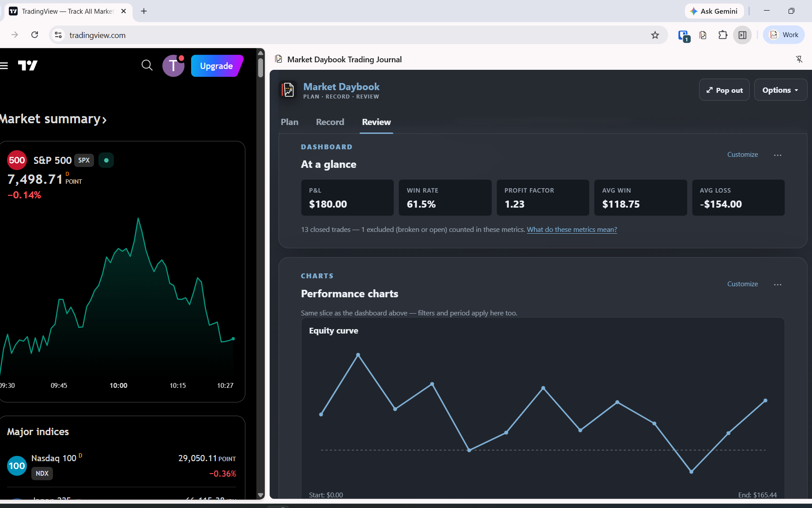Open the Market summary heading link

[x=53, y=119]
